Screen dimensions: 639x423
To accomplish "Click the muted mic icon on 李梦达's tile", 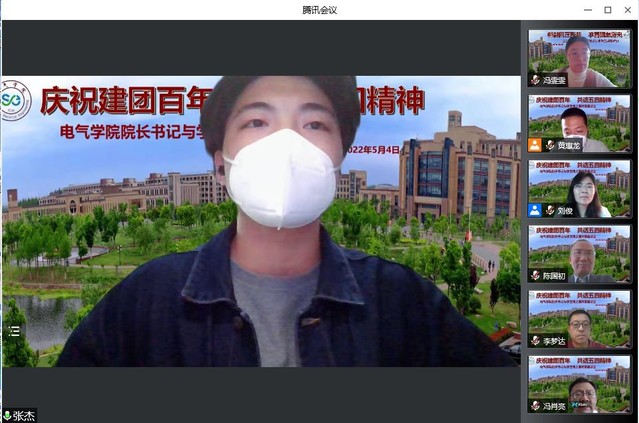I will [535, 341].
